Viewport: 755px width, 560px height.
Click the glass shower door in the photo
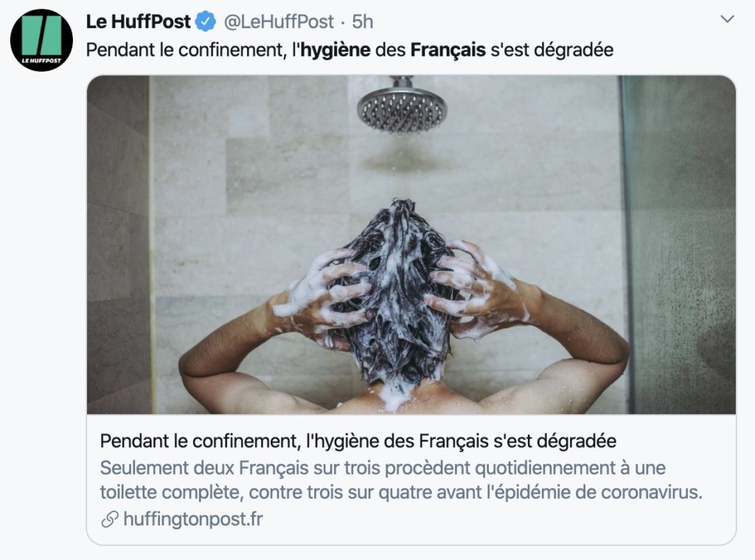click(x=679, y=245)
